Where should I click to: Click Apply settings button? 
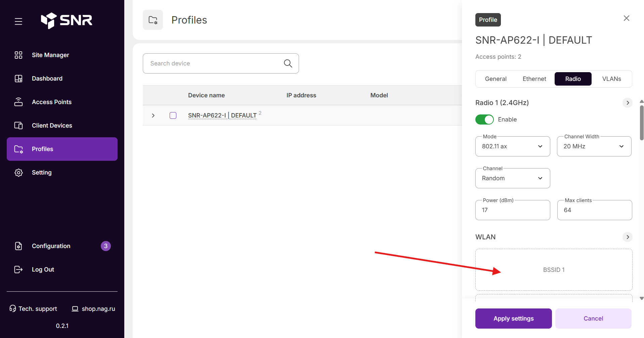tap(513, 319)
